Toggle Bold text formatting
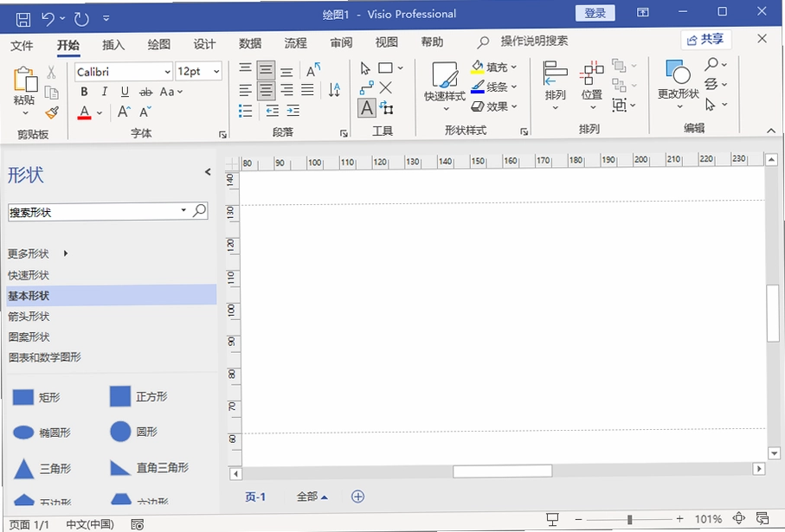This screenshot has width=785, height=532. click(84, 92)
